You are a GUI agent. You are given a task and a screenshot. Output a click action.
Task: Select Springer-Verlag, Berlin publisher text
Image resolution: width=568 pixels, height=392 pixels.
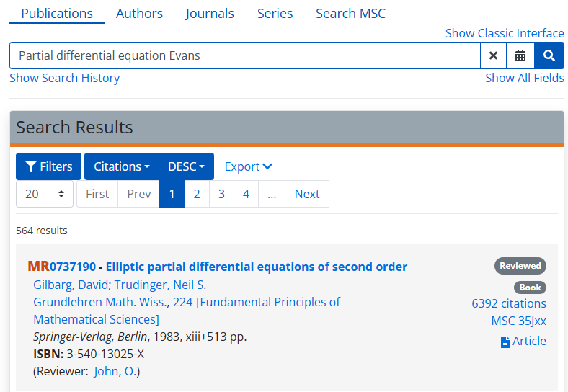click(90, 337)
